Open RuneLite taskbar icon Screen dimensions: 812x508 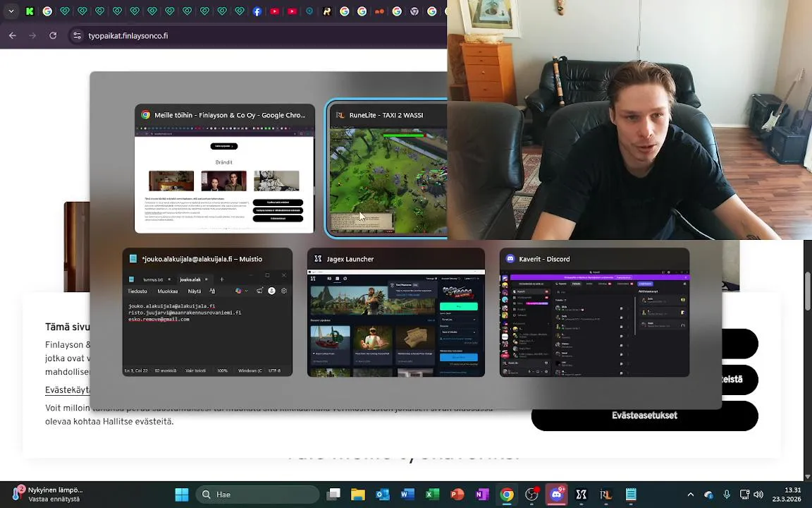[606, 495]
